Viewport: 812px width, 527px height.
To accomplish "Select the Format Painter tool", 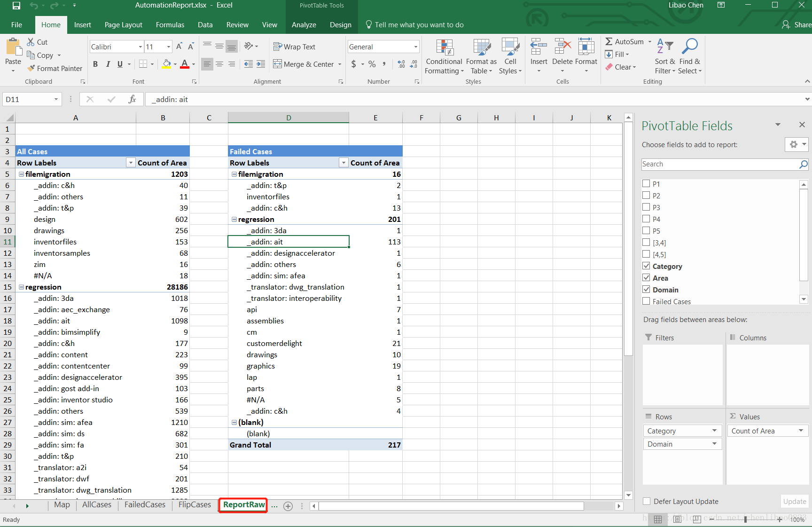I will tap(55, 68).
